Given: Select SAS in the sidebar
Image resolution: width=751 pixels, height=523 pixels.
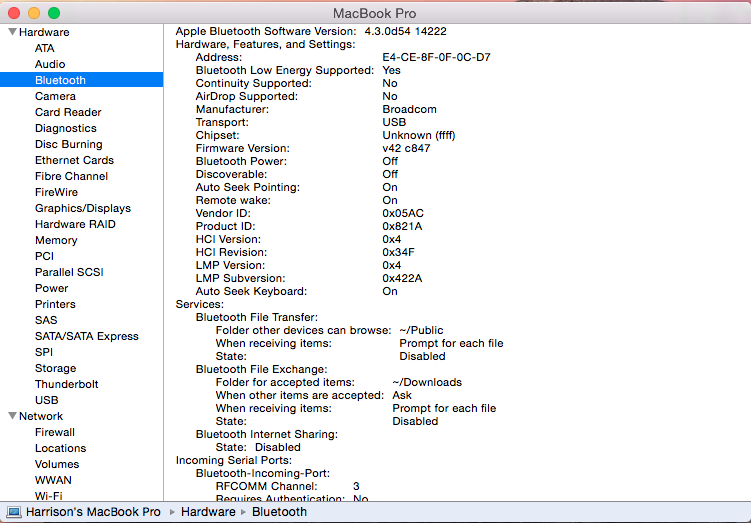Looking at the screenshot, I should pos(46,320).
